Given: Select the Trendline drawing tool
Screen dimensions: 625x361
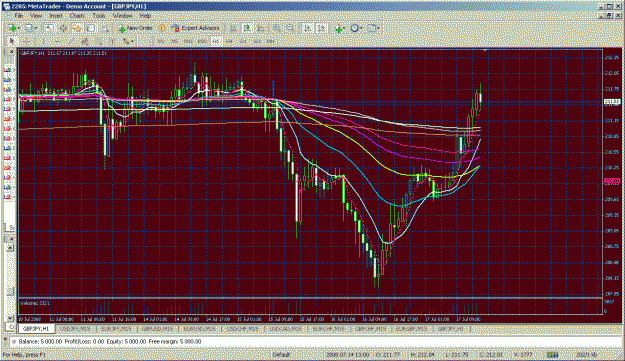Looking at the screenshot, I should tap(71, 41).
